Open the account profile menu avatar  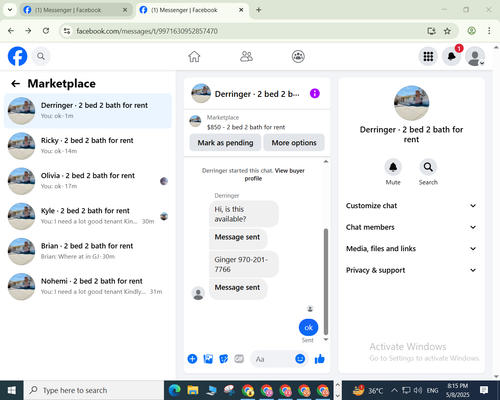point(475,56)
